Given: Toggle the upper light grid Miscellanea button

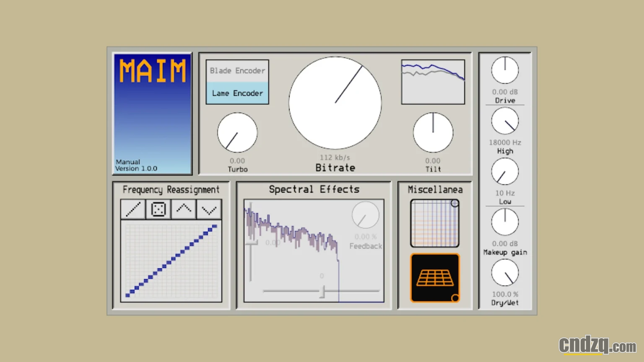Looking at the screenshot, I should coord(435,223).
